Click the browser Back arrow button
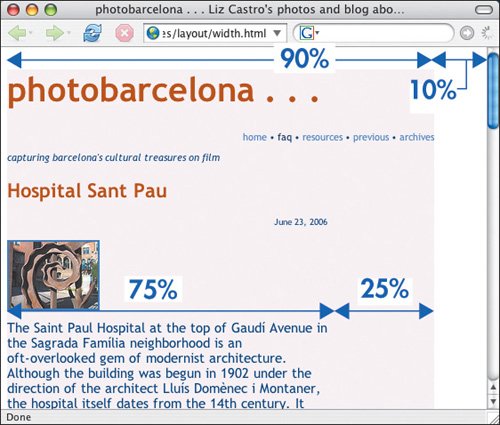Screen dimensions: 500x425 click(x=17, y=33)
